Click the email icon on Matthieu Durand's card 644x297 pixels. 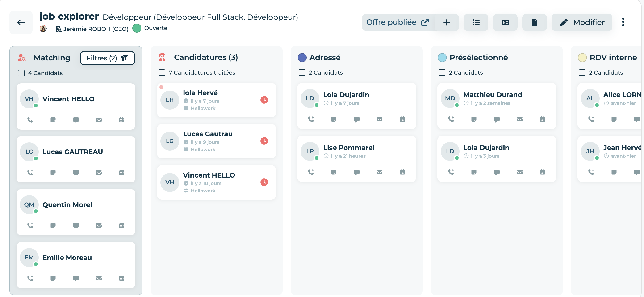coord(519,119)
